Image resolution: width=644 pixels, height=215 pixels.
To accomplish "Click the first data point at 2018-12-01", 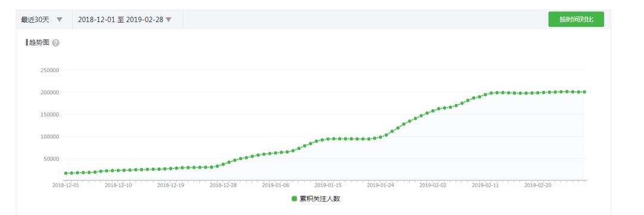I will click(x=66, y=173).
